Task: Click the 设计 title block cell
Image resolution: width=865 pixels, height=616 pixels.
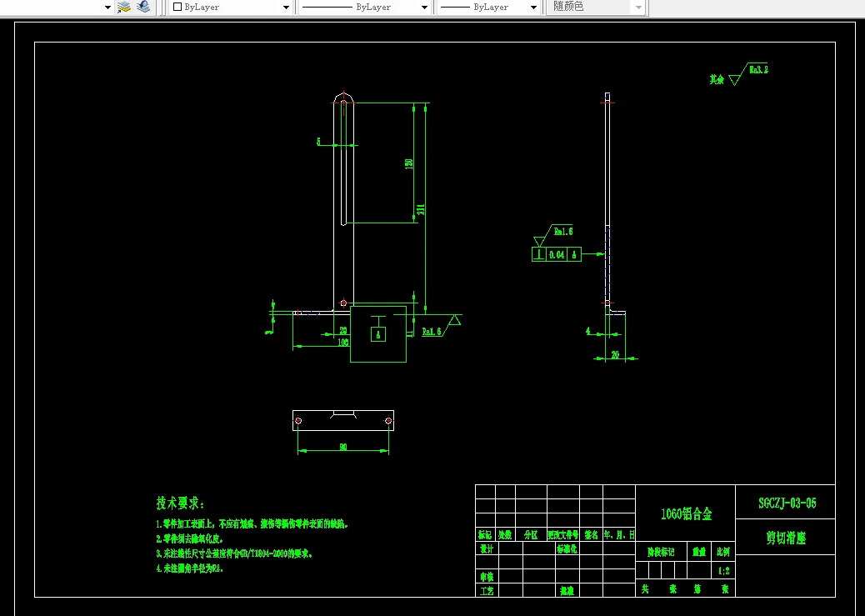Action: coord(487,549)
